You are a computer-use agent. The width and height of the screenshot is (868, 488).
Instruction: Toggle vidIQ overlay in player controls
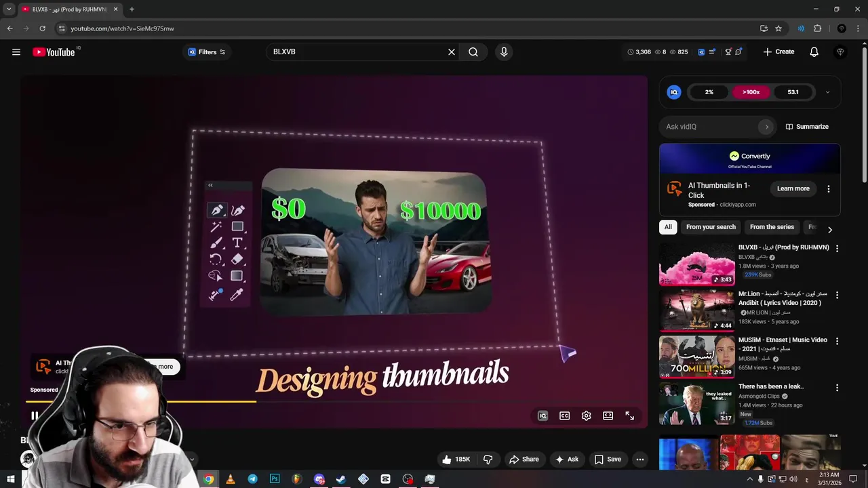[542, 416]
